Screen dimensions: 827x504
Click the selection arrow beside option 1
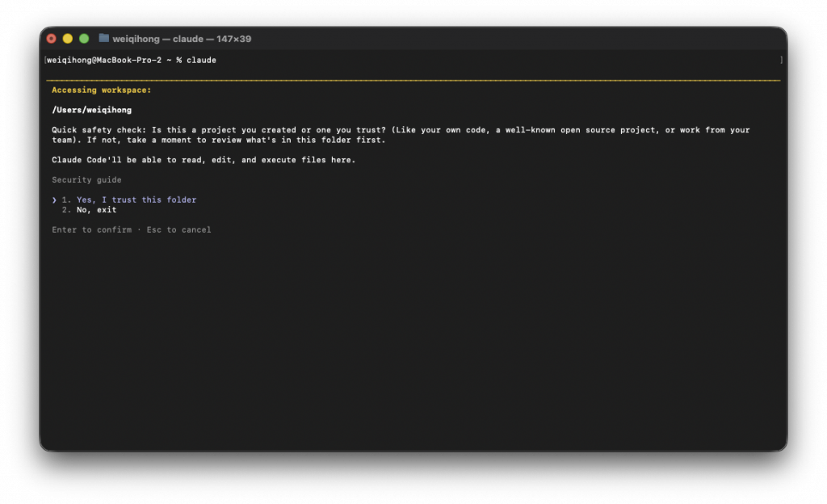pyautogui.click(x=54, y=199)
